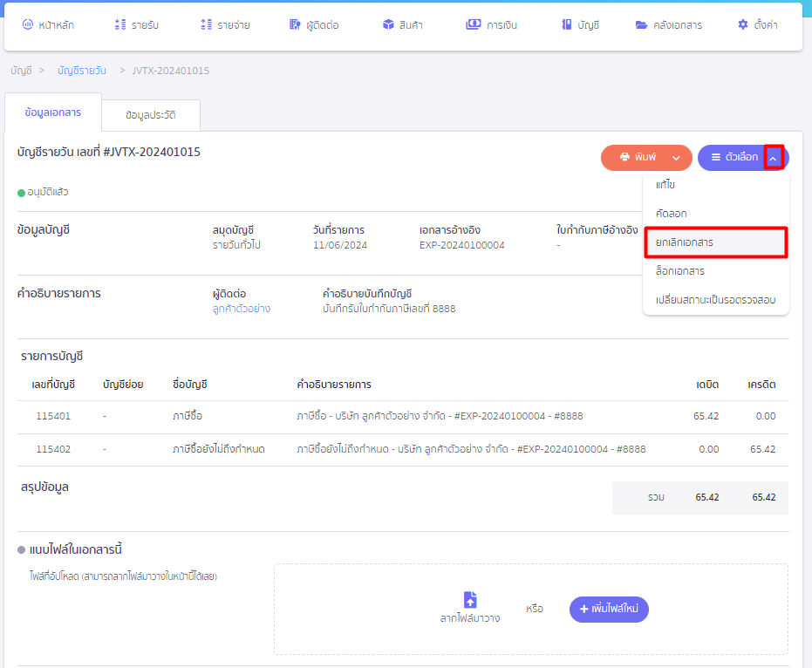This screenshot has height=668, width=812.
Task: Open the สินค้า menu
Action: tap(403, 25)
